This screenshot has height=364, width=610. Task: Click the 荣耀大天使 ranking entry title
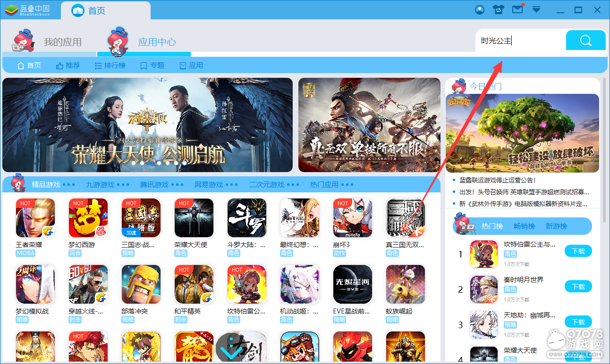520,350
